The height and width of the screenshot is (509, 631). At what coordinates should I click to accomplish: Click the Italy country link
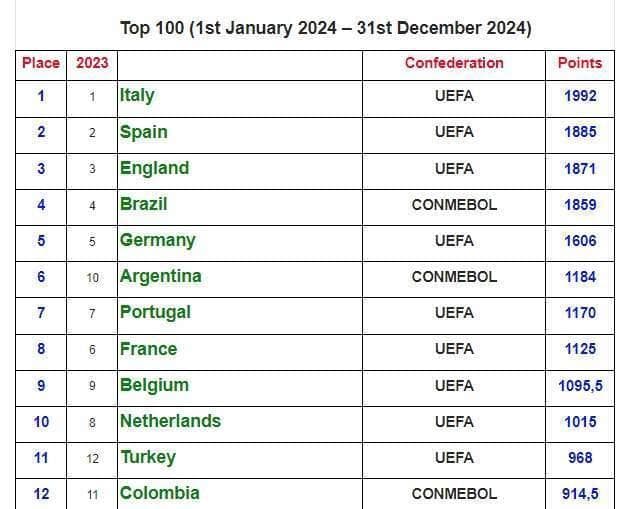click(x=137, y=96)
